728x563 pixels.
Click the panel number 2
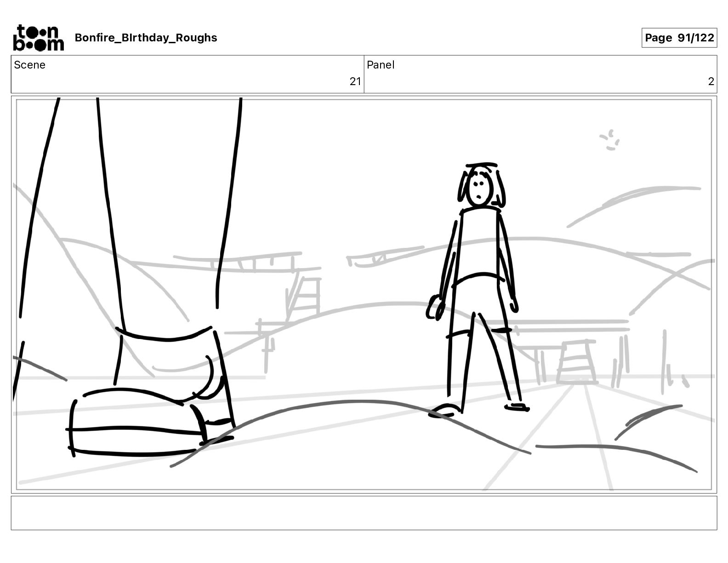[x=711, y=81]
